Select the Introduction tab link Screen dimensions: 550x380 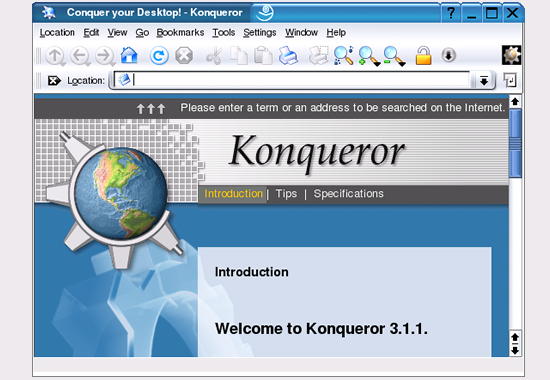[x=233, y=194]
